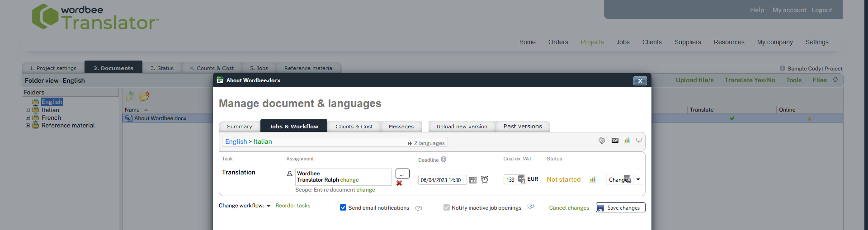Click the refresh icon next to Files
Image resolution: width=868 pixels, height=230 pixels.
(835, 80)
